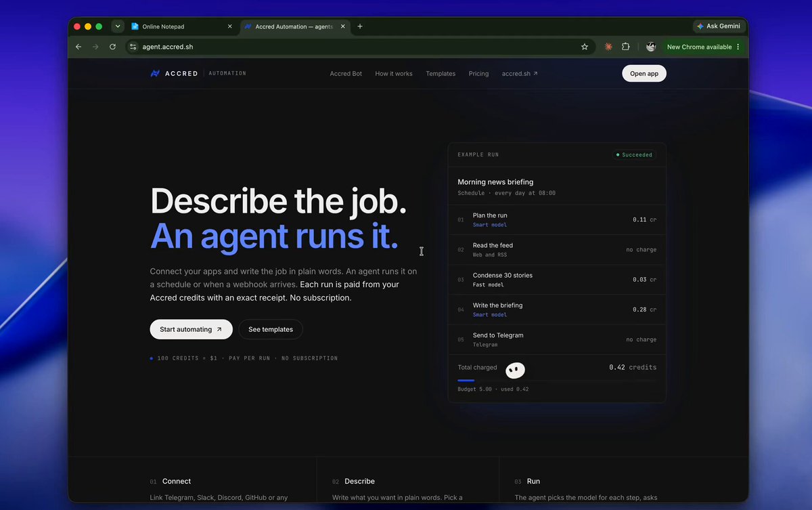Click the browser forward arrow
812x510 pixels.
tap(95, 47)
